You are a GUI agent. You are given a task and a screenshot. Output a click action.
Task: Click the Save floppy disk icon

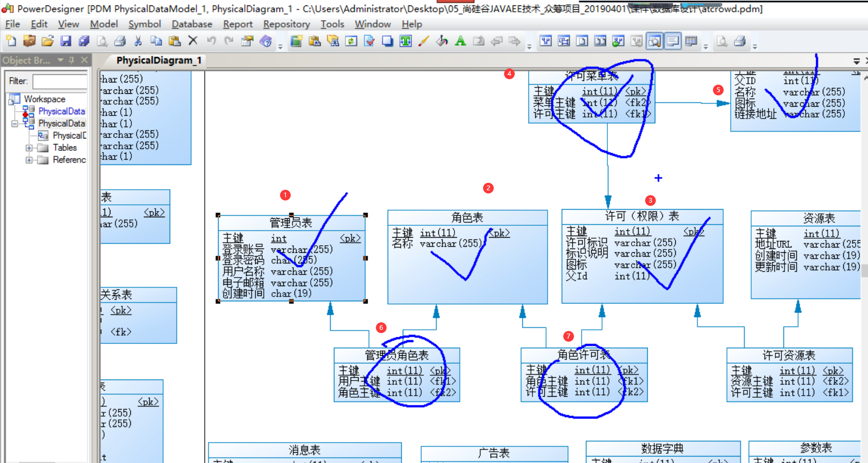coord(66,41)
